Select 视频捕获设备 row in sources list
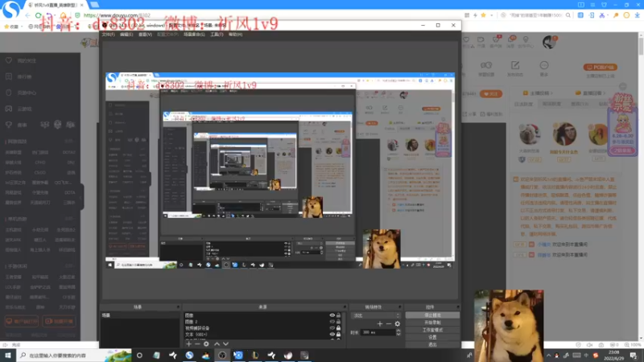Viewport: 644px width, 362px height. click(257, 328)
